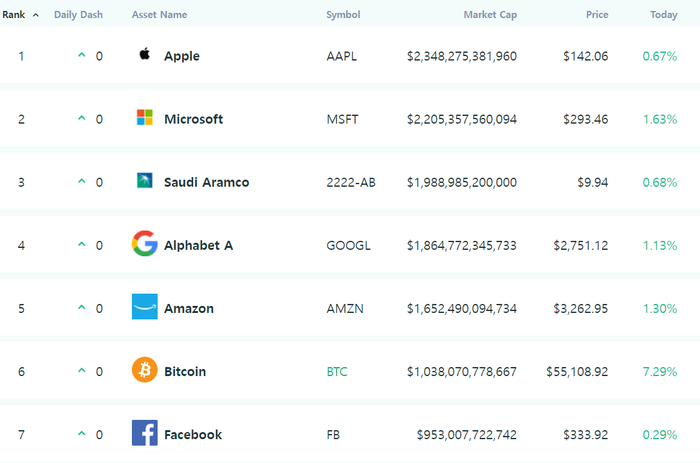Click the Microsoft four-color logo
700x463 pixels.
(x=145, y=117)
